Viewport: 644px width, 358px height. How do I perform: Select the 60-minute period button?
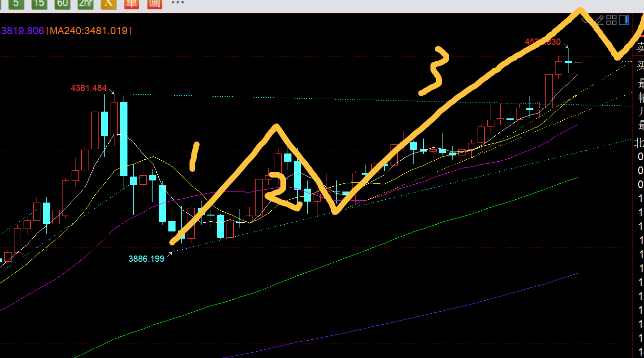pyautogui.click(x=62, y=4)
